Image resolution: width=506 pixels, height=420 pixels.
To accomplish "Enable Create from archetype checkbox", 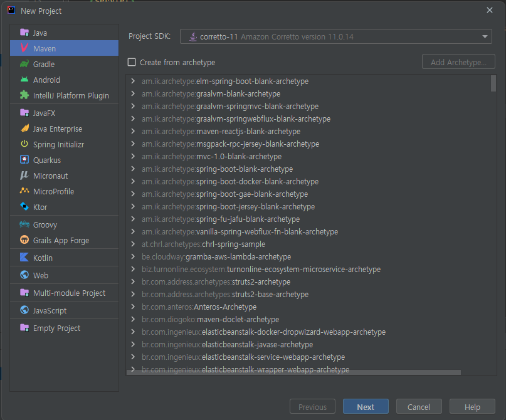I will (132, 62).
